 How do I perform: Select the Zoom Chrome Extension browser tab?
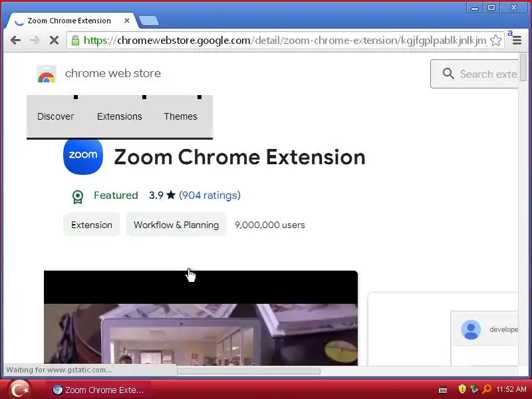click(71, 21)
